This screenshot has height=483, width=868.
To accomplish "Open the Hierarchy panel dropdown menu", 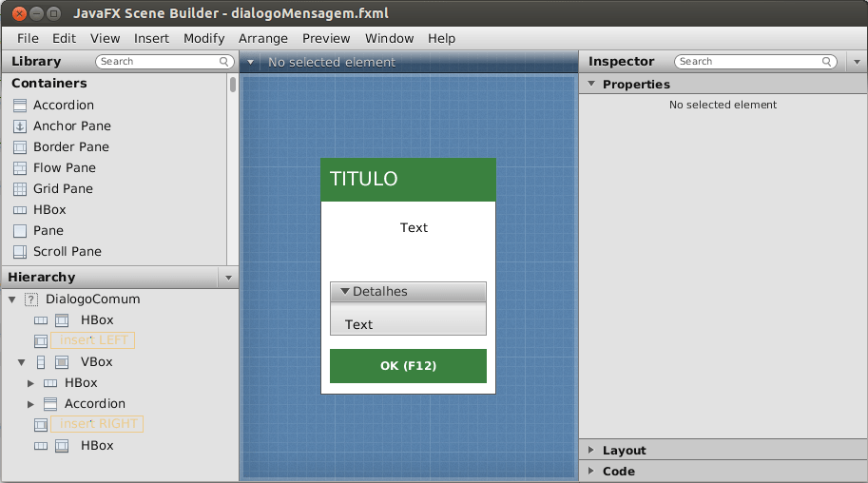I will [x=228, y=278].
